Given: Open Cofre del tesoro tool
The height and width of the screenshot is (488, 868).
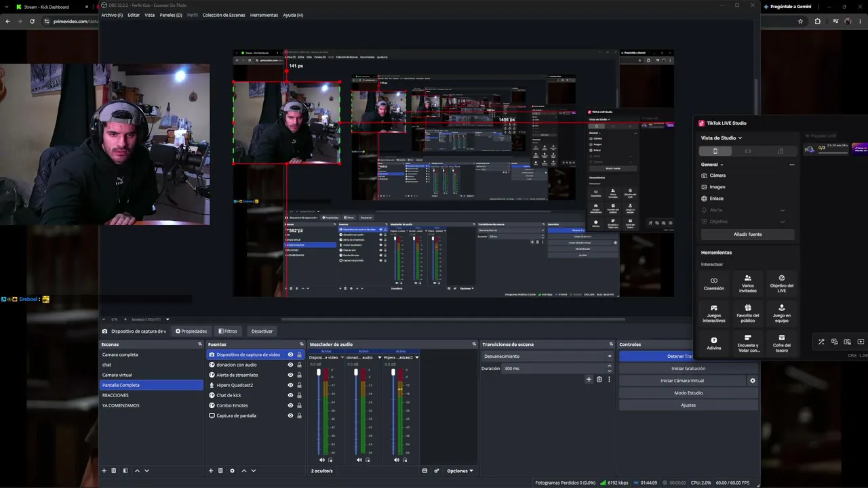Looking at the screenshot, I should pos(782,343).
